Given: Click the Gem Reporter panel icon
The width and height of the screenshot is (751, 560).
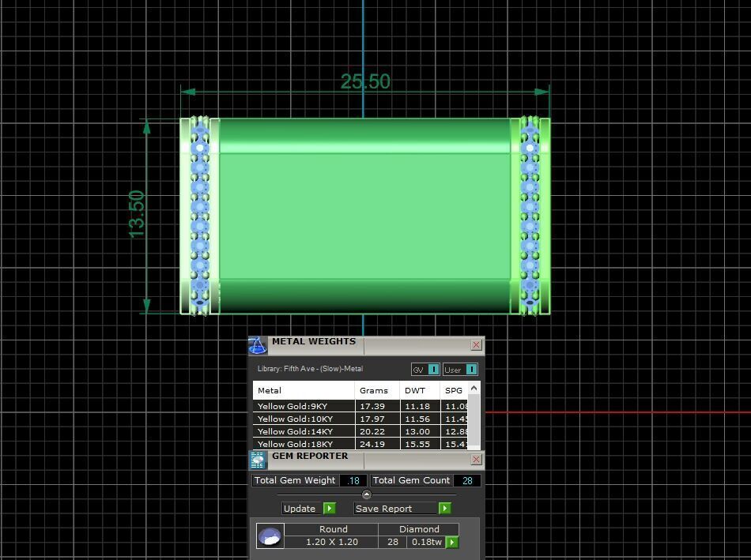Looking at the screenshot, I should pos(258,460).
